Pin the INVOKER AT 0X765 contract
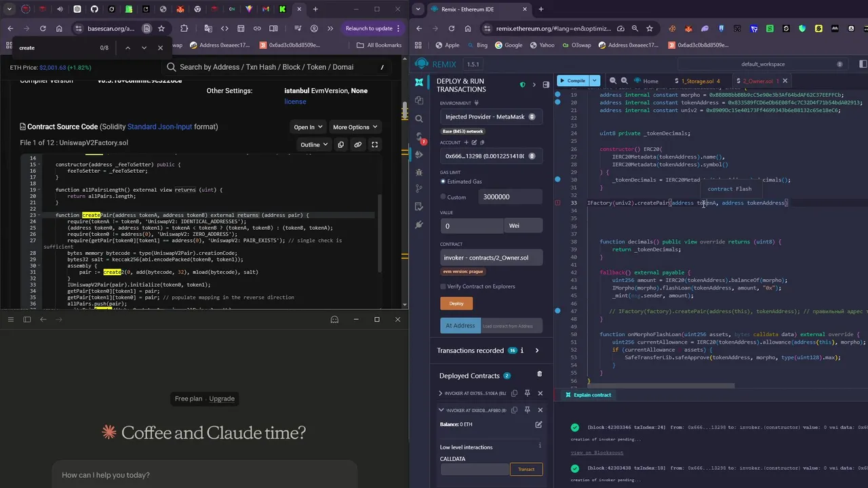868x488 pixels. [527, 393]
